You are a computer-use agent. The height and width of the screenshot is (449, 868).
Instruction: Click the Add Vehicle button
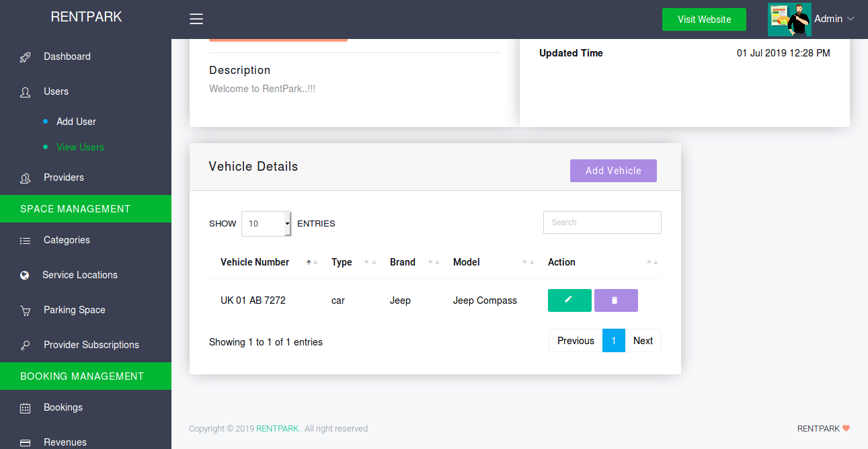pos(613,171)
